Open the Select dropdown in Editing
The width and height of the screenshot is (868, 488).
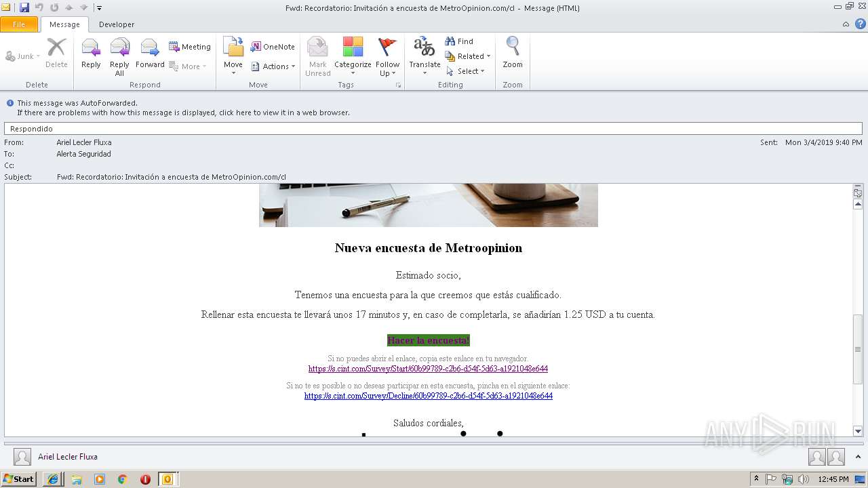coord(465,71)
